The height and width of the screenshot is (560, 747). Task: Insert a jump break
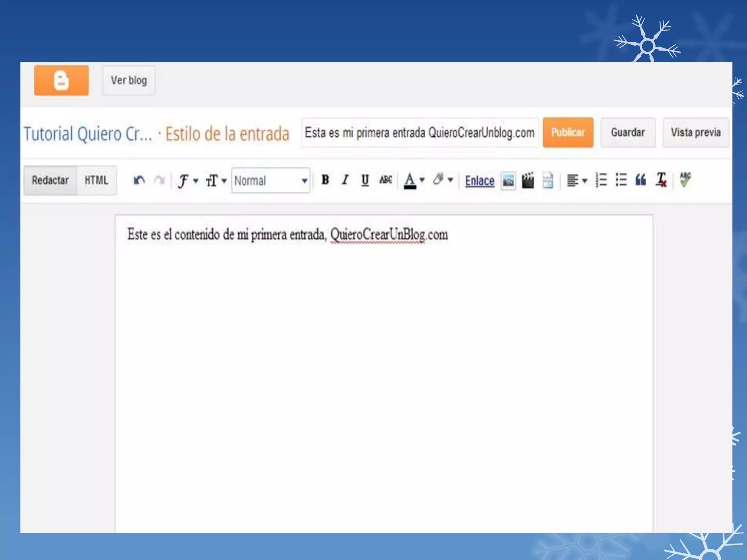click(547, 180)
